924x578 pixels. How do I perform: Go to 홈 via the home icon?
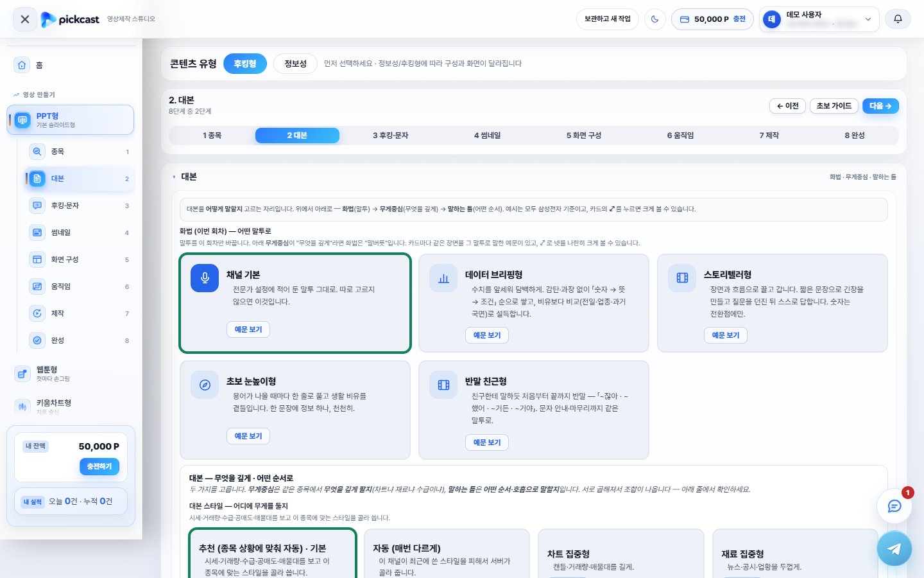(22, 65)
